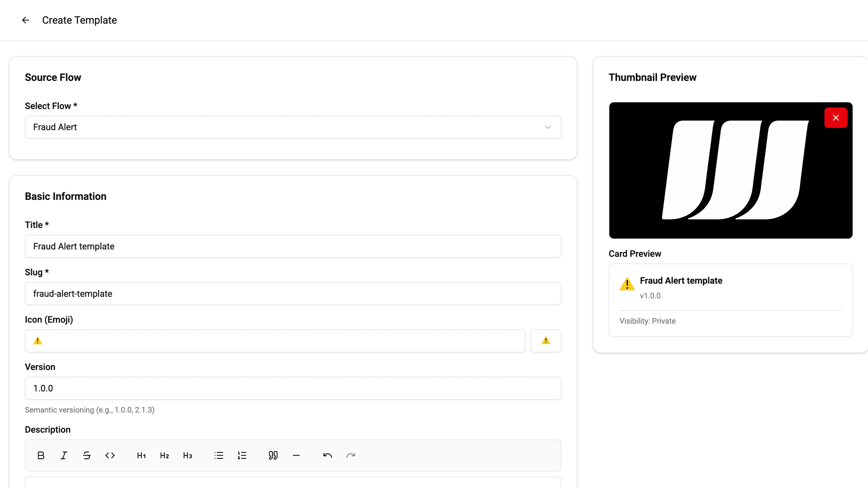Toggle bold formatting in description editor

[41, 455]
